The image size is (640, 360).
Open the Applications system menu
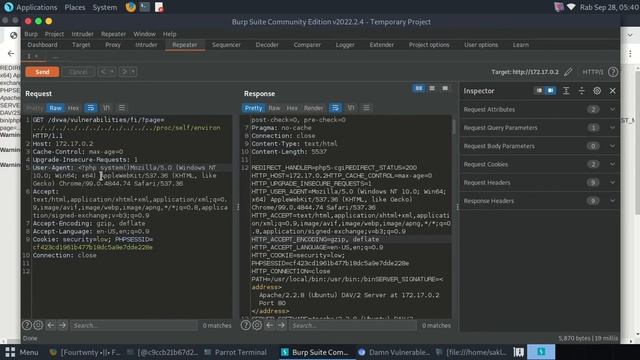point(31,7)
